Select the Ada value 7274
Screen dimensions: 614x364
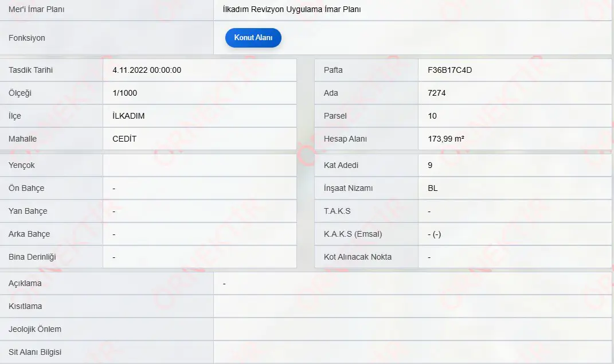[437, 93]
